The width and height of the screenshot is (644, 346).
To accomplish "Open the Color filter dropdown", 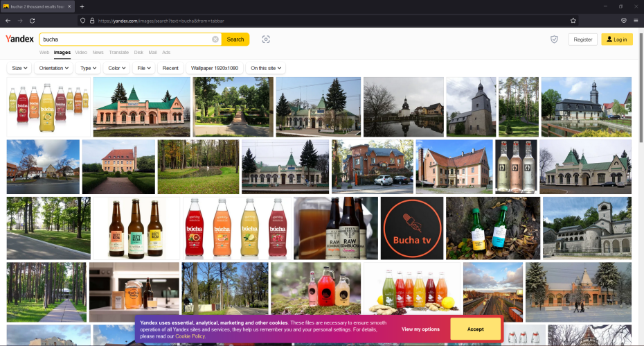I will point(116,68).
